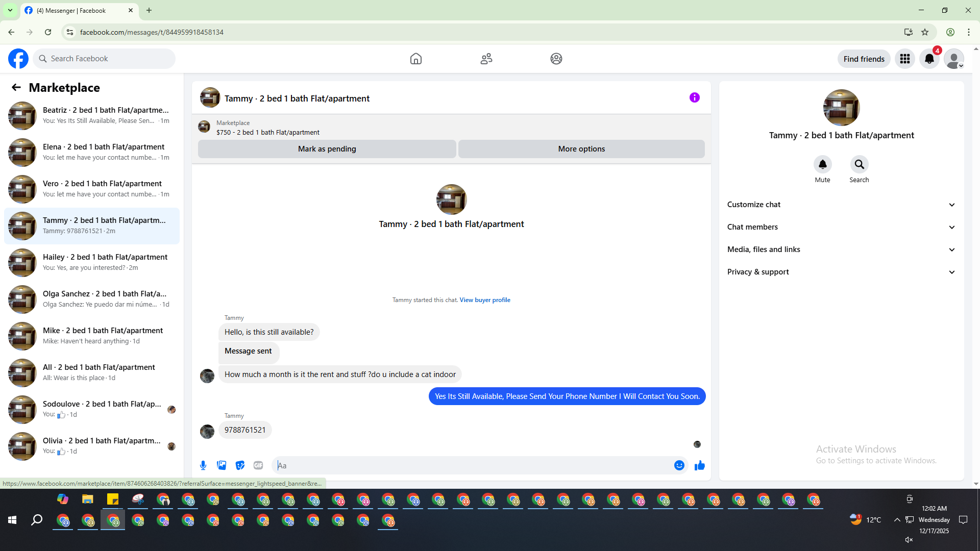Send a thumbs-up like
Image resolution: width=980 pixels, height=551 pixels.
point(700,465)
